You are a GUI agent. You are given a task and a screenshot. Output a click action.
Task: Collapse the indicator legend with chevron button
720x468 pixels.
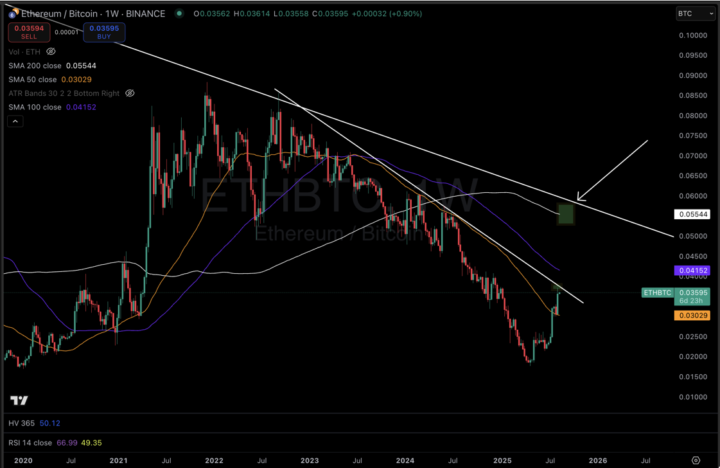[15, 121]
